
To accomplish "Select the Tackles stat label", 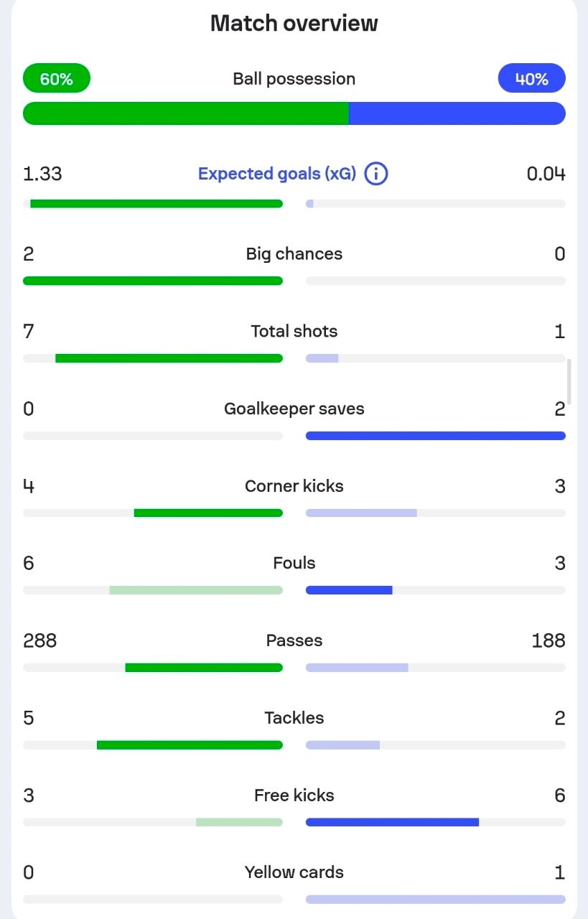I will (x=294, y=718).
